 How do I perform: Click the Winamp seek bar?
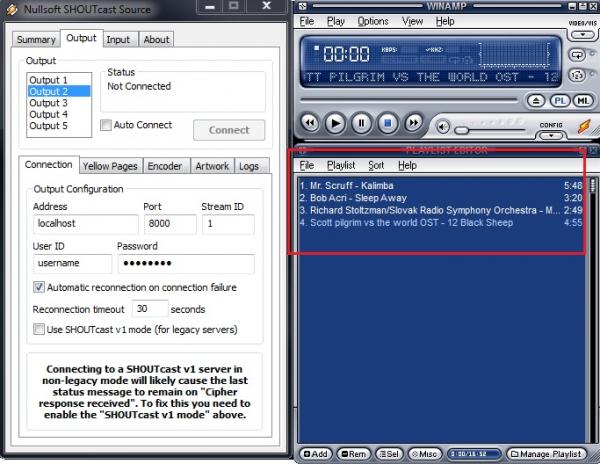pyautogui.click(x=409, y=100)
